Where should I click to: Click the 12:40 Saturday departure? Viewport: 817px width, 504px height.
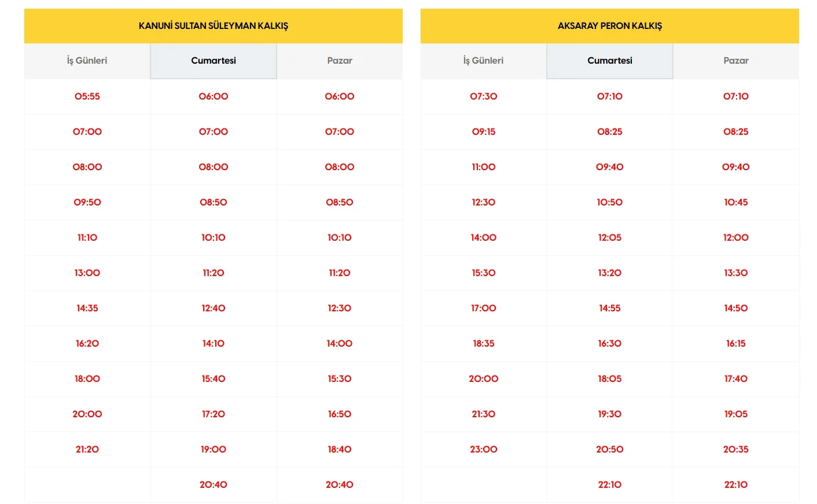click(214, 308)
